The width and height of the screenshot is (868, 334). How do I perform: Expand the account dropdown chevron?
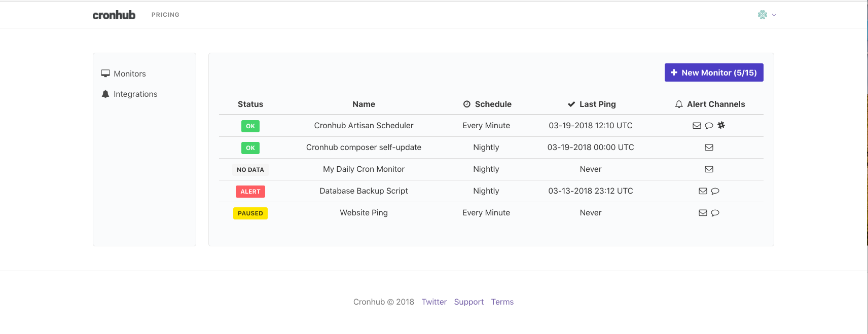pyautogui.click(x=774, y=15)
